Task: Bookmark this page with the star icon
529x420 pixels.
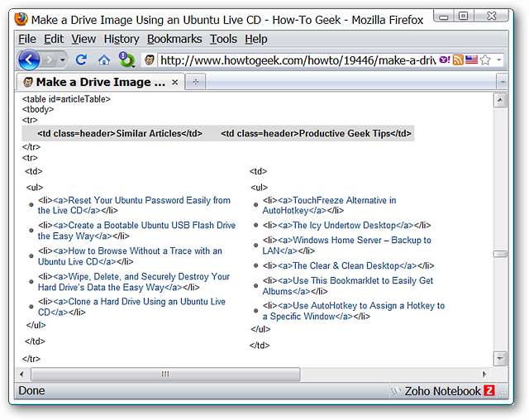Action: pyautogui.click(x=485, y=60)
